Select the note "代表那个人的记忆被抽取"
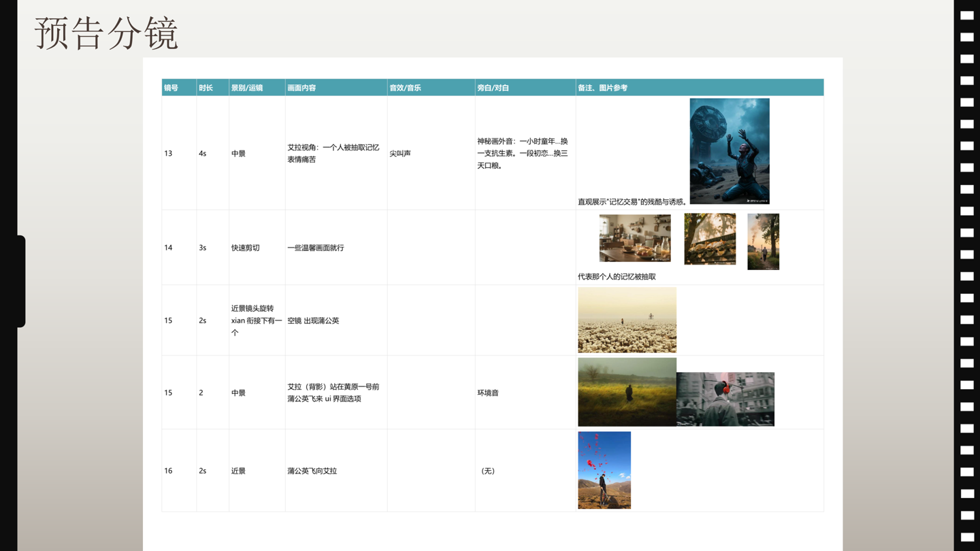The width and height of the screenshot is (980, 551). tap(617, 277)
